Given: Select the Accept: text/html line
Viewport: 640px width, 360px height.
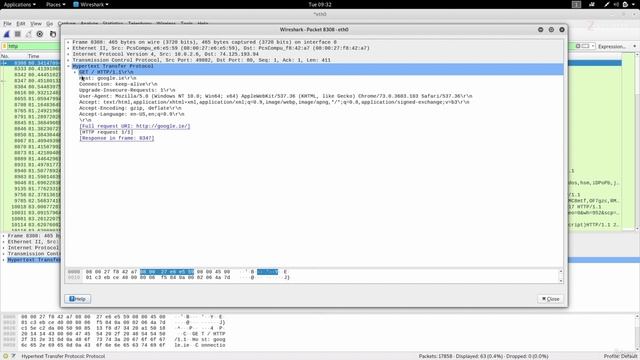Looking at the screenshot, I should pyautogui.click(x=274, y=102).
